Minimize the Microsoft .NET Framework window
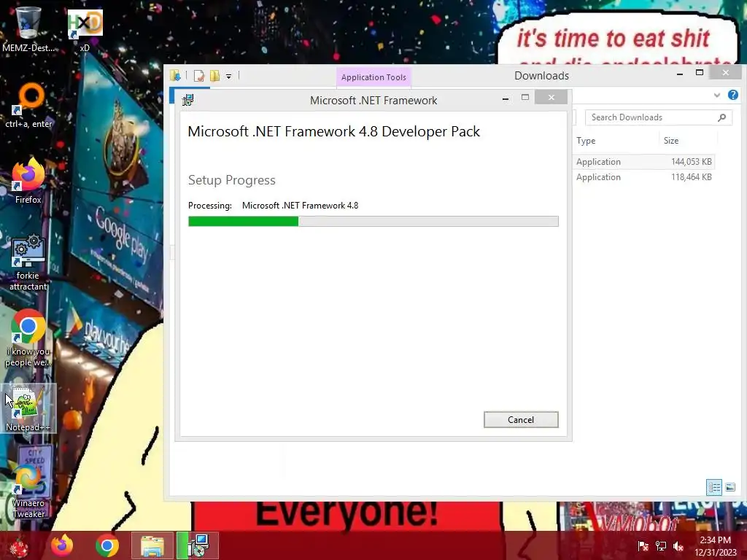Viewport: 747px width, 560px height. pyautogui.click(x=506, y=98)
